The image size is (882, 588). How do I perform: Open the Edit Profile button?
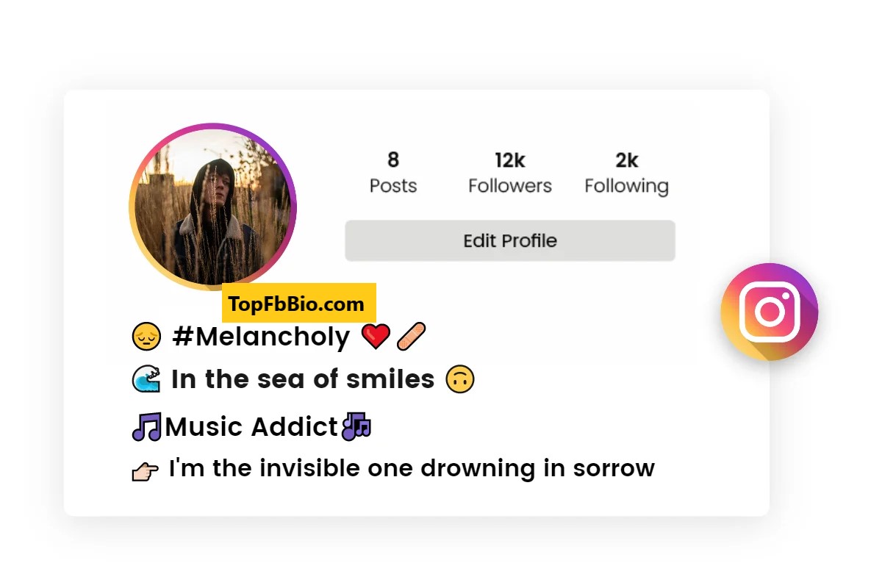point(509,240)
